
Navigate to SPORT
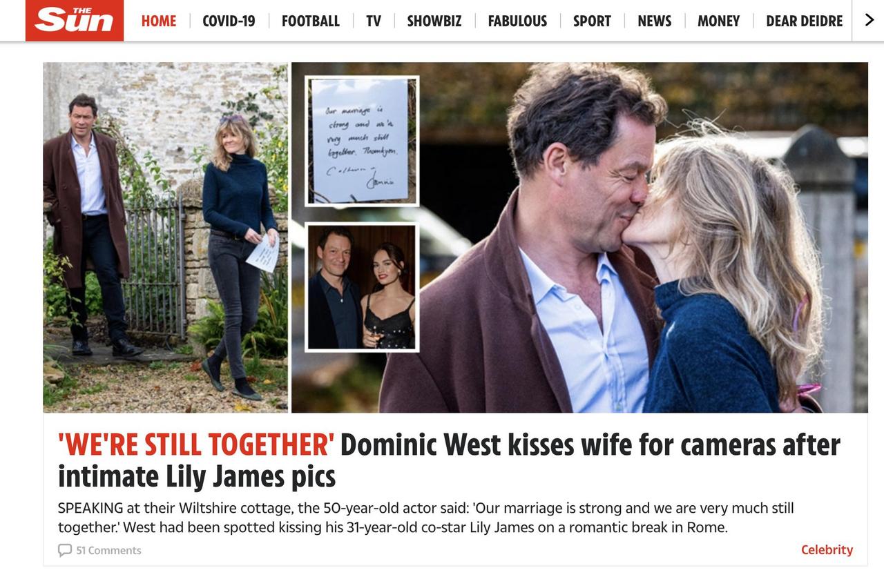point(592,21)
